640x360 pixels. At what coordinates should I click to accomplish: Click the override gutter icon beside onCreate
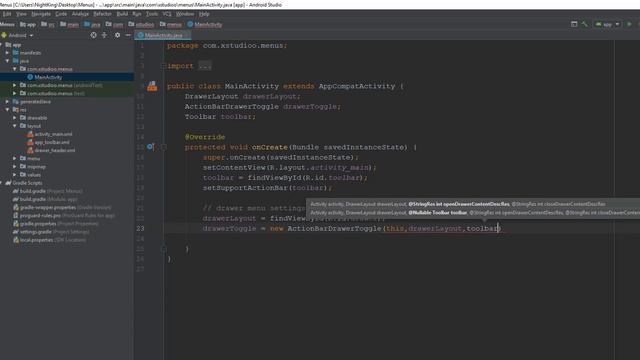pos(150,147)
